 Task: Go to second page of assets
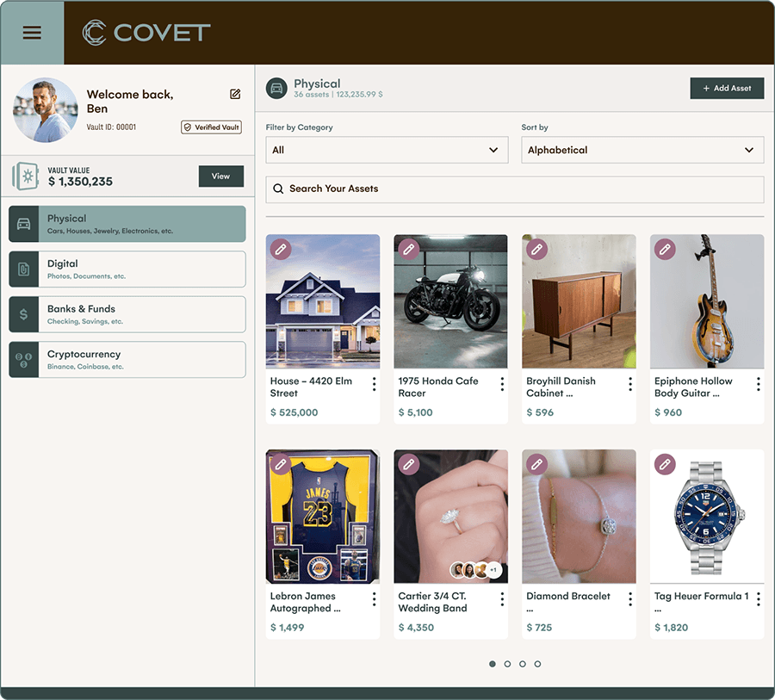507,664
